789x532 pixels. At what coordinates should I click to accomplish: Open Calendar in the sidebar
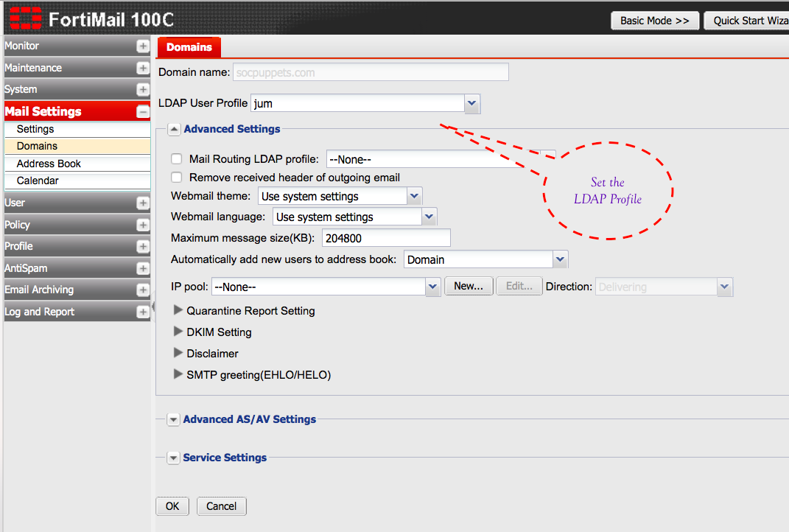click(x=77, y=181)
